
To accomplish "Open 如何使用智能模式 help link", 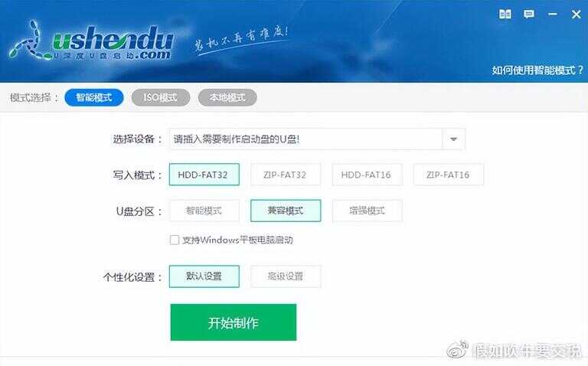I will pyautogui.click(x=537, y=70).
